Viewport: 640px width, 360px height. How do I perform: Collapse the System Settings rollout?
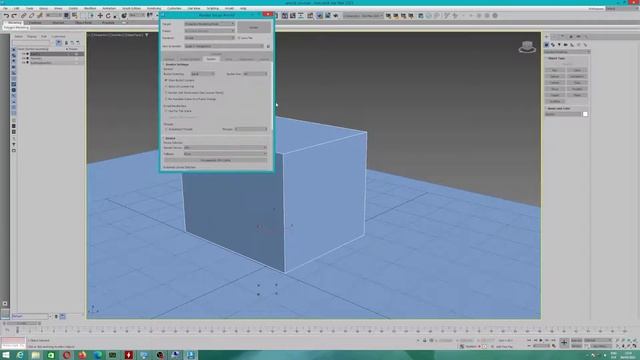click(176, 64)
